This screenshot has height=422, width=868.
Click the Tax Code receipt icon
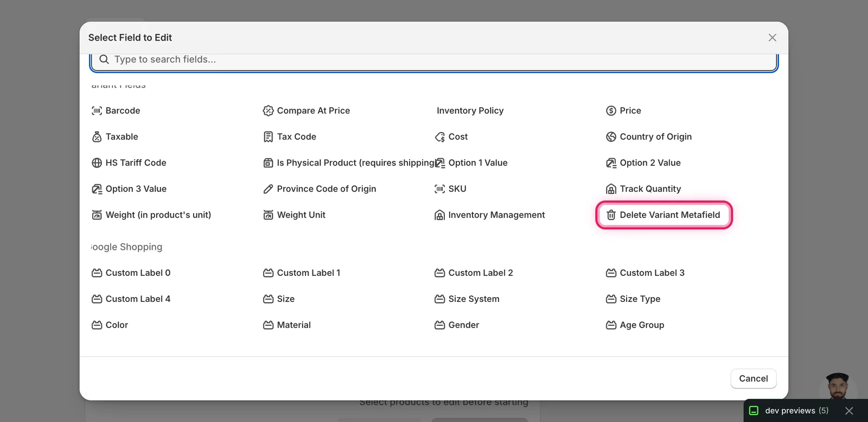click(x=268, y=137)
